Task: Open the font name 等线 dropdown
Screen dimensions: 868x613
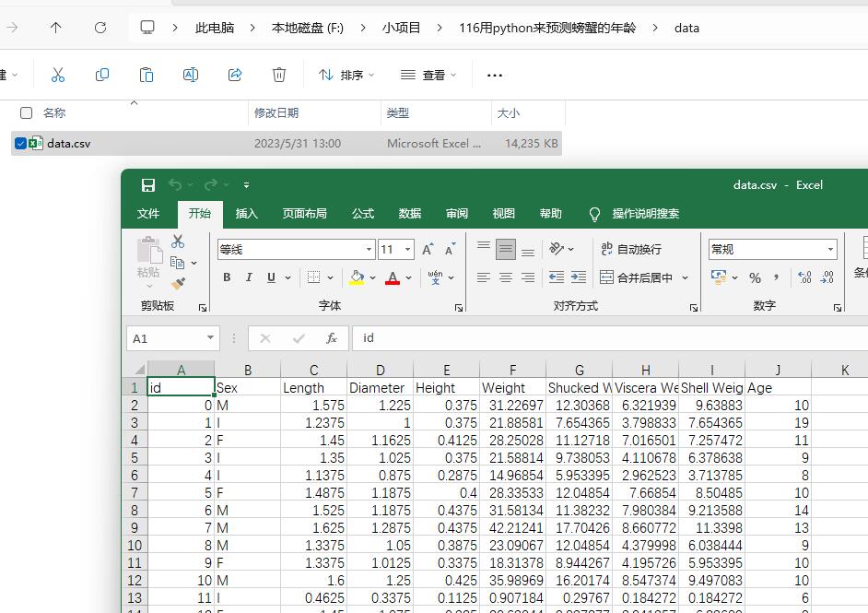Action: coord(369,250)
